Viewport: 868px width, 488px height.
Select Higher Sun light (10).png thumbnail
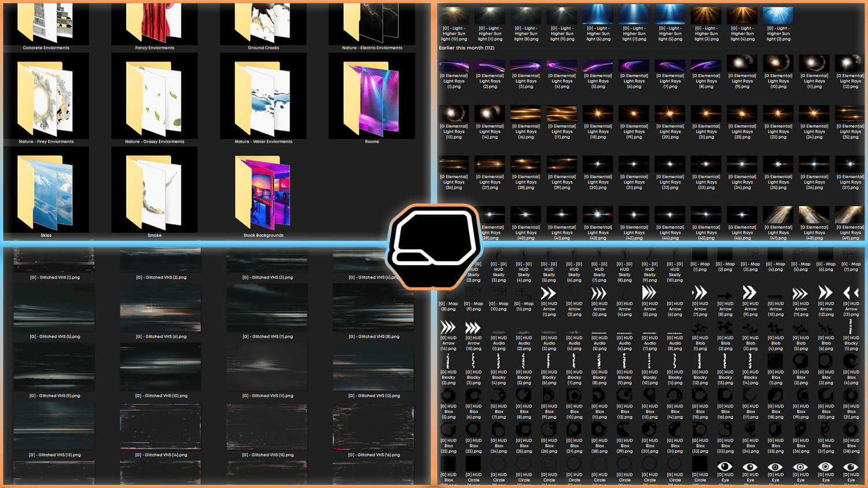454,15
